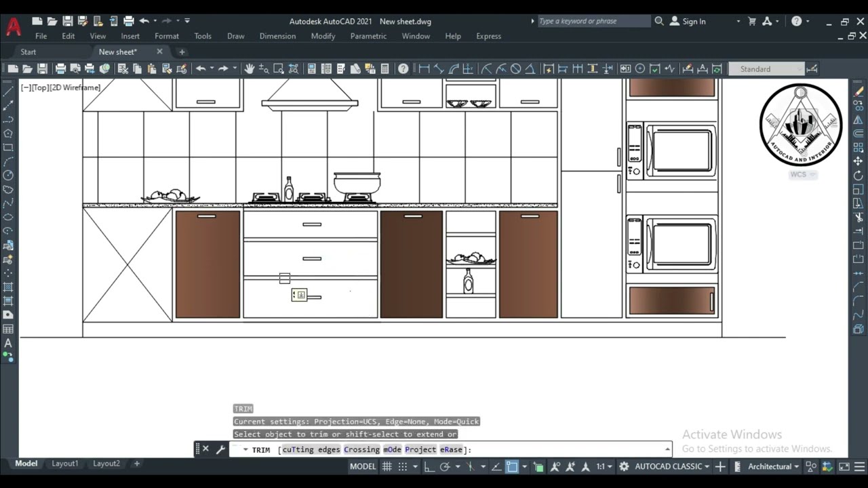
Task: Toggle Ortho mode in status bar
Action: coord(429,466)
